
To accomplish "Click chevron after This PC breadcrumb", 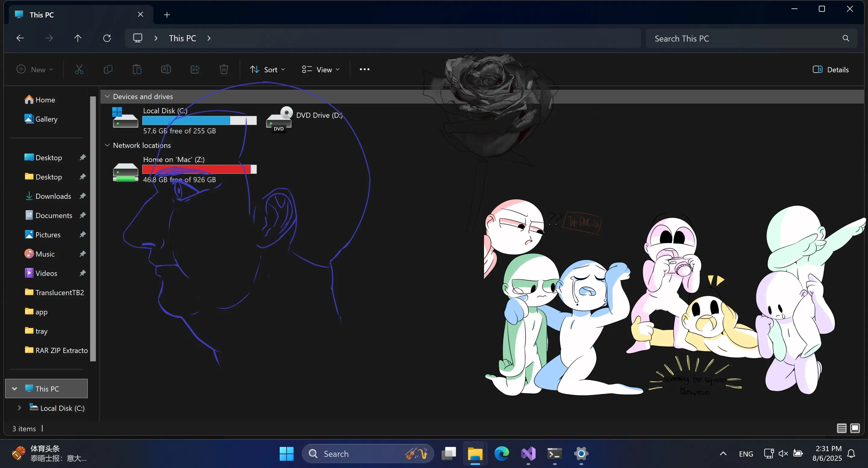I will [209, 38].
